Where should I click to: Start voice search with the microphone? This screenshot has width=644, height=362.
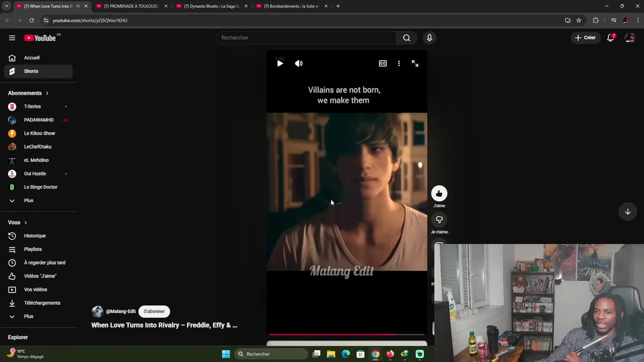tap(429, 38)
